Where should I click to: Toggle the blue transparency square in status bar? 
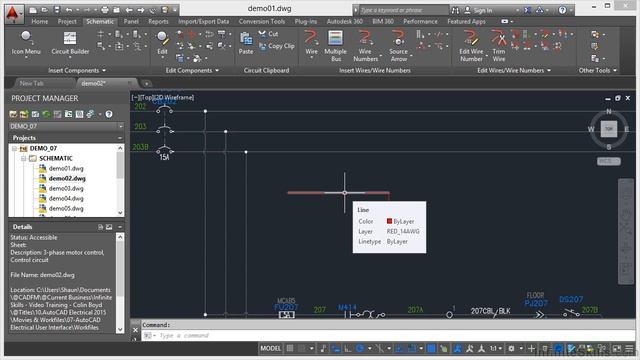[431, 349]
